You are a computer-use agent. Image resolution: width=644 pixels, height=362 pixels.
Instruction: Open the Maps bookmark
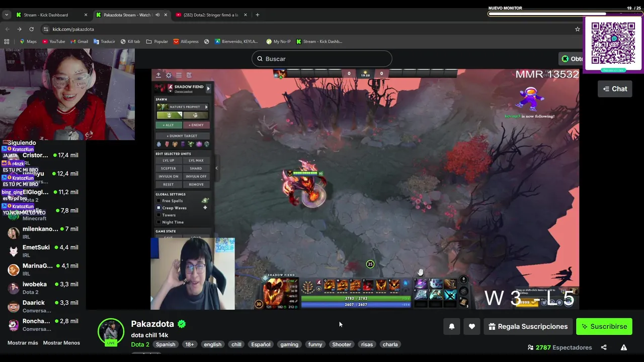click(x=28, y=42)
